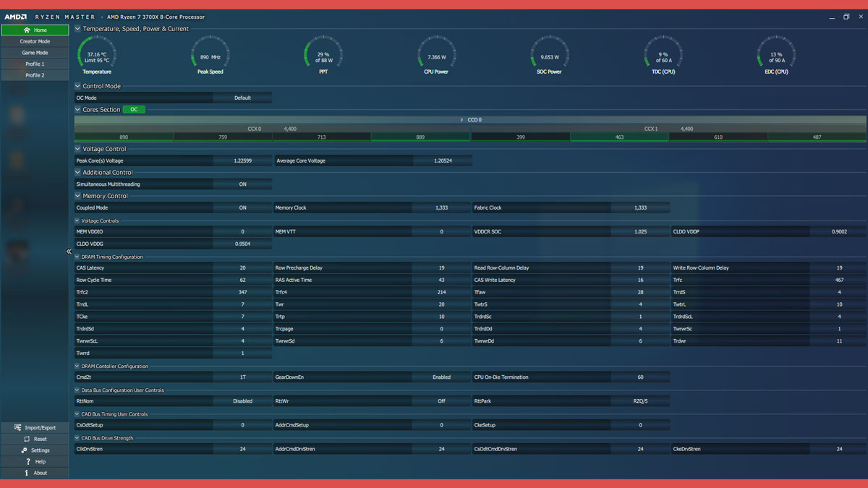868x488 pixels.
Task: Toggle the RttWr Off value
Action: tap(441, 401)
